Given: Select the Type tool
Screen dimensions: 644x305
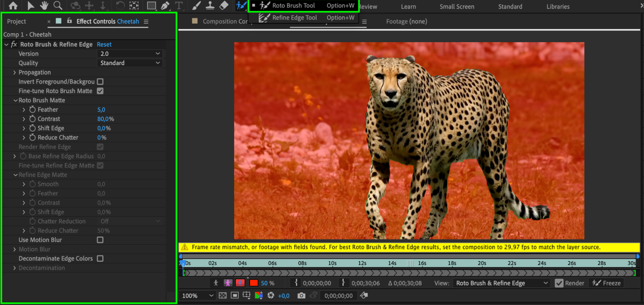Looking at the screenshot, I should click(x=179, y=5).
